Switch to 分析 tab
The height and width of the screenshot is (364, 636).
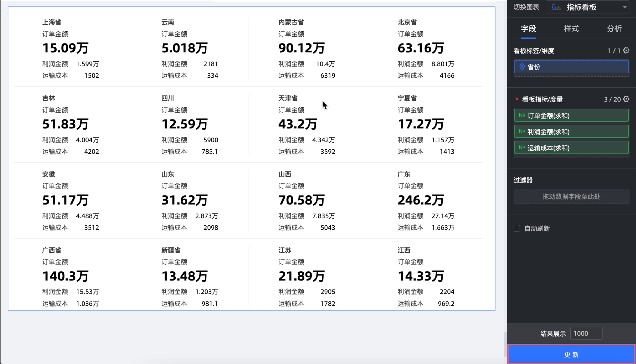614,28
